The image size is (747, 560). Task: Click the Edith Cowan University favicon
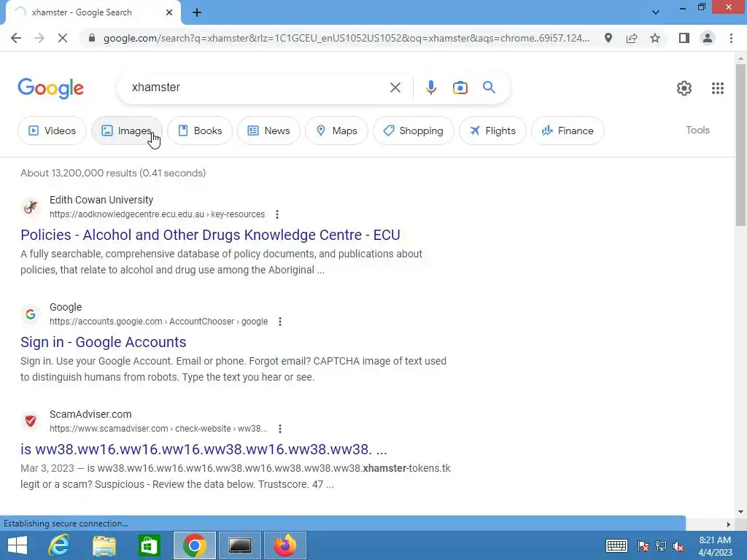(31, 207)
